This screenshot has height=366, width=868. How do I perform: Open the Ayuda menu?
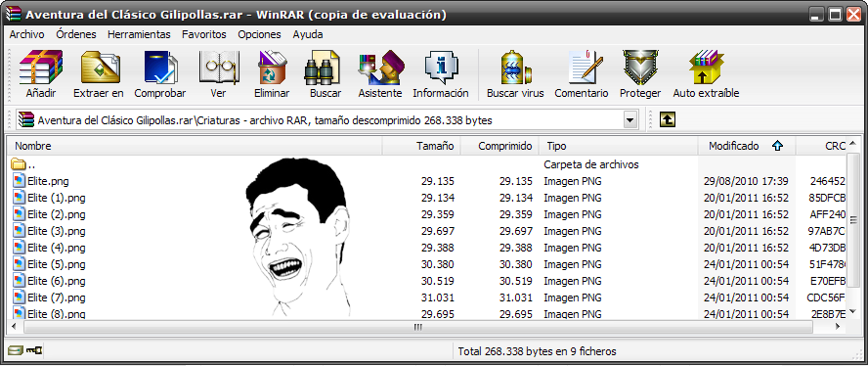click(308, 34)
